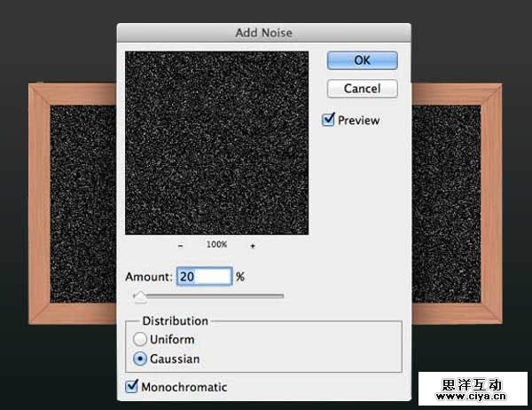Click the Add Noise dialog title bar
This screenshot has width=532, height=410.
tap(263, 33)
